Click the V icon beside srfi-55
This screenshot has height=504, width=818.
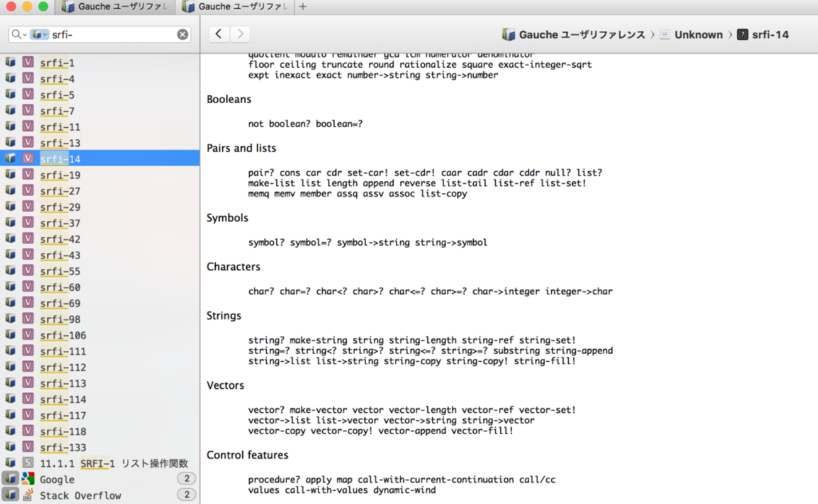tap(28, 271)
